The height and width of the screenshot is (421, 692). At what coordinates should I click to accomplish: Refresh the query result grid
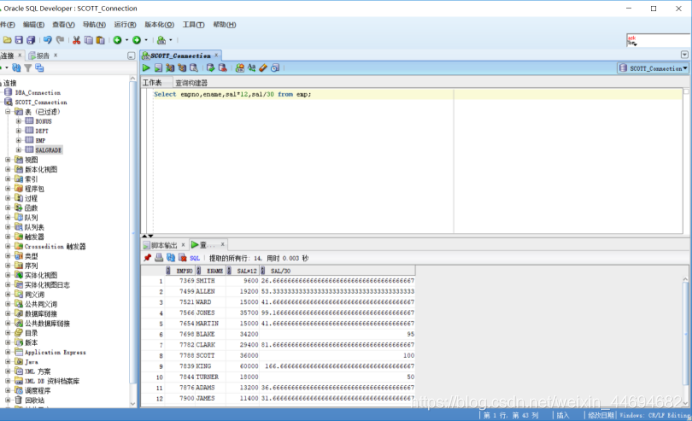click(x=171, y=258)
